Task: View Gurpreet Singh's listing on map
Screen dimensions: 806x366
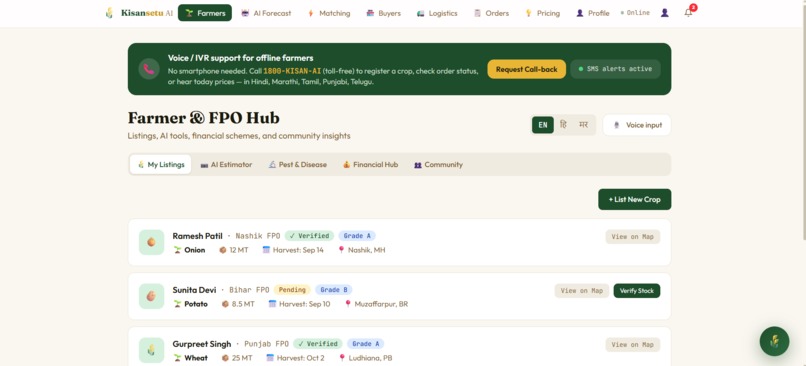Action: 633,344
